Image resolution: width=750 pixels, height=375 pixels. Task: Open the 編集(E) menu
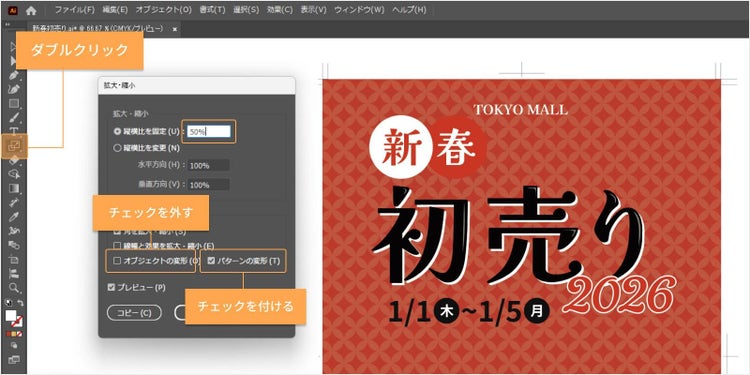point(115,10)
